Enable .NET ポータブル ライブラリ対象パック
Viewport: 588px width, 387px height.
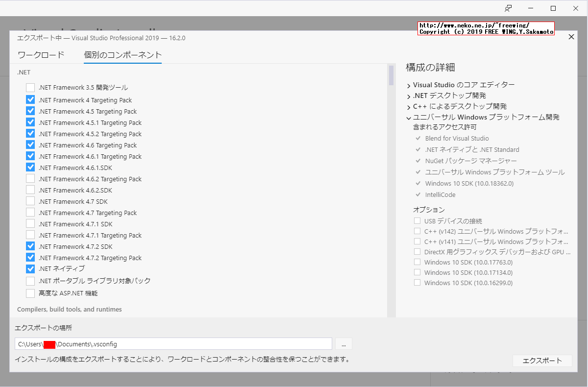(30, 281)
